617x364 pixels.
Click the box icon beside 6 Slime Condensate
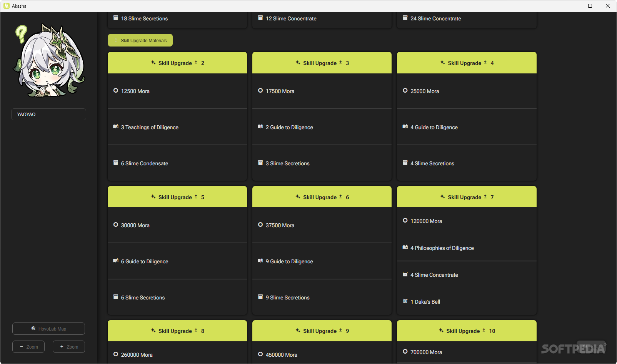click(116, 163)
